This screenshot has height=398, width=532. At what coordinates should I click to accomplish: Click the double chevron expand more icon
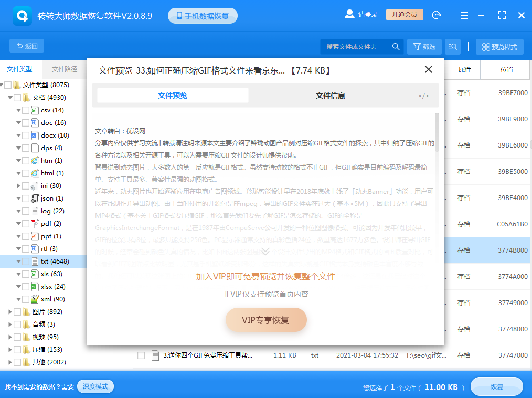pyautogui.click(x=265, y=252)
